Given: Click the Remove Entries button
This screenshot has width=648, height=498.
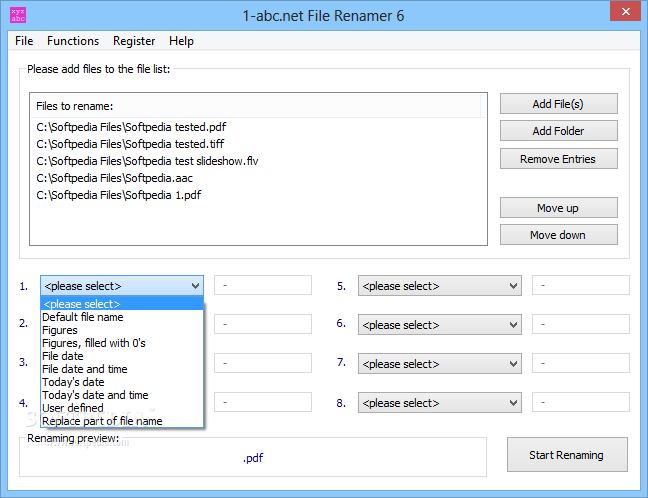Looking at the screenshot, I should (558, 159).
